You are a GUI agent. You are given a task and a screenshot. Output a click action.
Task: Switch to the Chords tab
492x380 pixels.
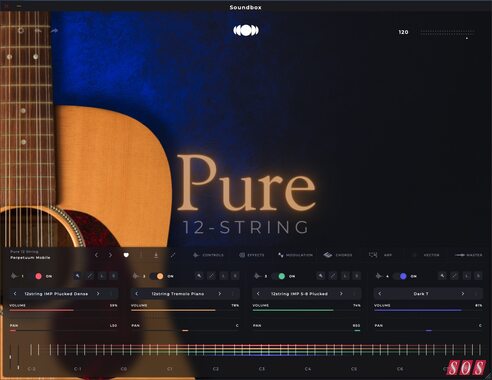click(338, 255)
